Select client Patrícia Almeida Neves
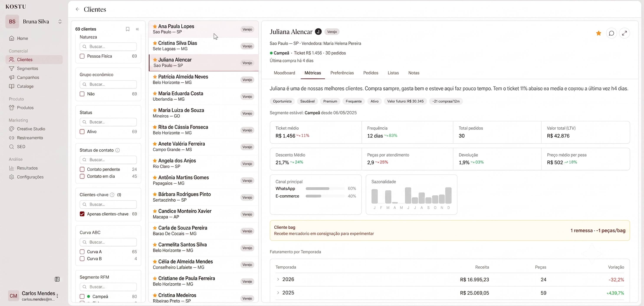Viewport: 644px width, 306px height. pos(204,80)
